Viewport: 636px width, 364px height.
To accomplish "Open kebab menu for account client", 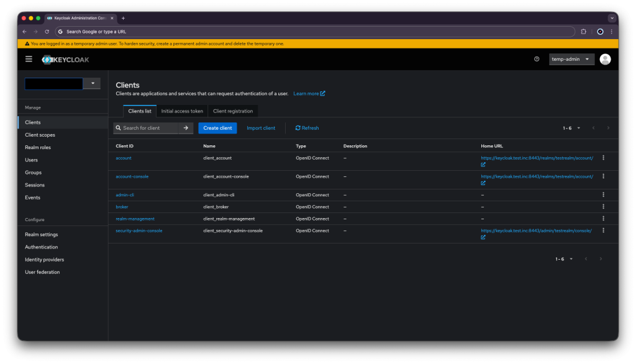I will tap(603, 158).
